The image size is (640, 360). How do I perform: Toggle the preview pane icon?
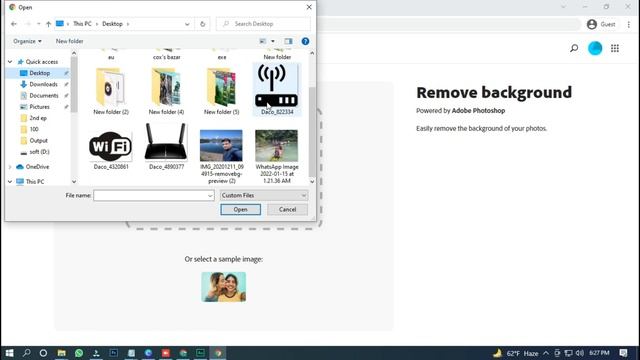tap(288, 41)
